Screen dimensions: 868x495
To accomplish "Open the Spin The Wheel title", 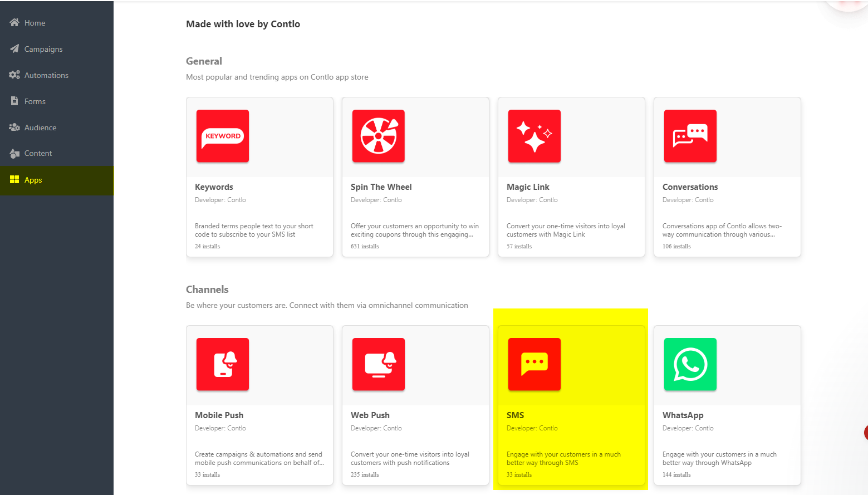I will pos(381,187).
